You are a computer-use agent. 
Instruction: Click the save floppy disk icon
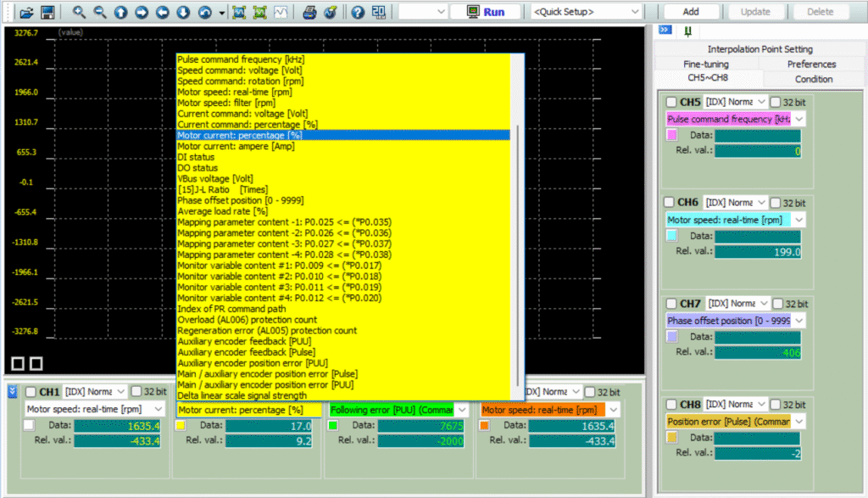47,13
